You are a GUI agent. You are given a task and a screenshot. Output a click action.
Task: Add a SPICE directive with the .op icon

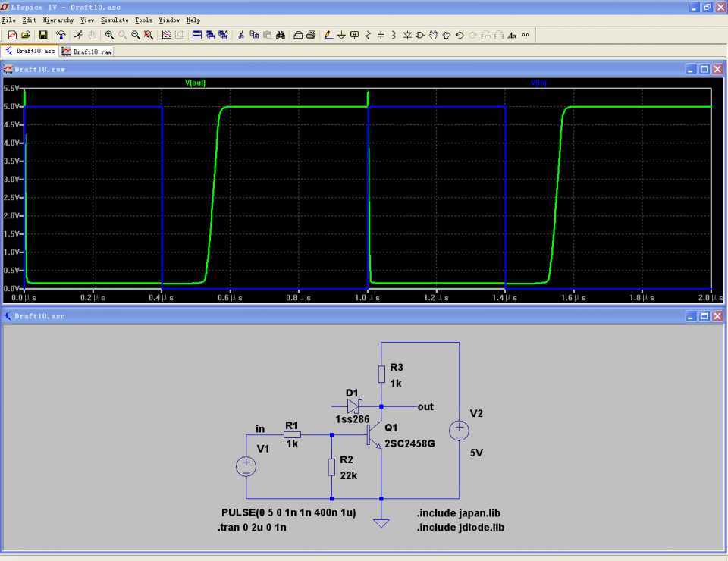click(x=525, y=35)
